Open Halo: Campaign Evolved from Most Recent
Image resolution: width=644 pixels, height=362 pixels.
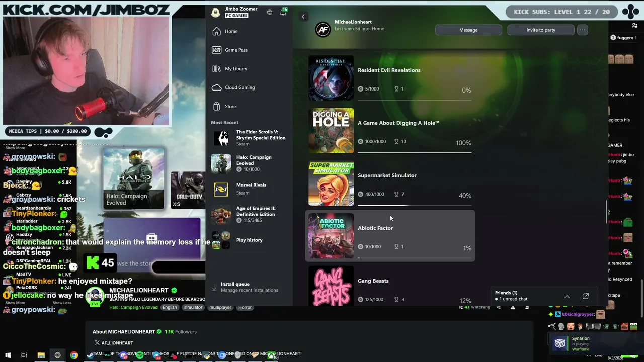tap(249, 163)
